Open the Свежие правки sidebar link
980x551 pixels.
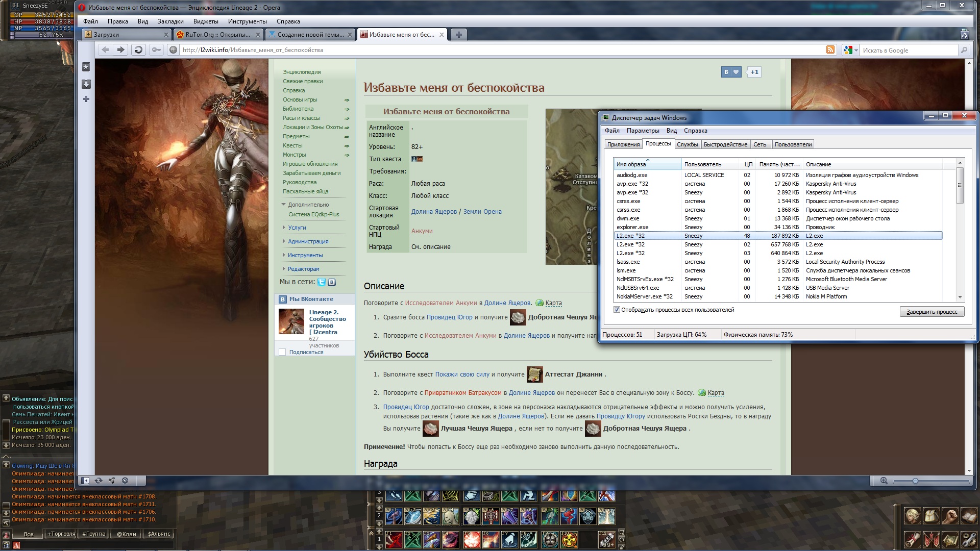[303, 81]
